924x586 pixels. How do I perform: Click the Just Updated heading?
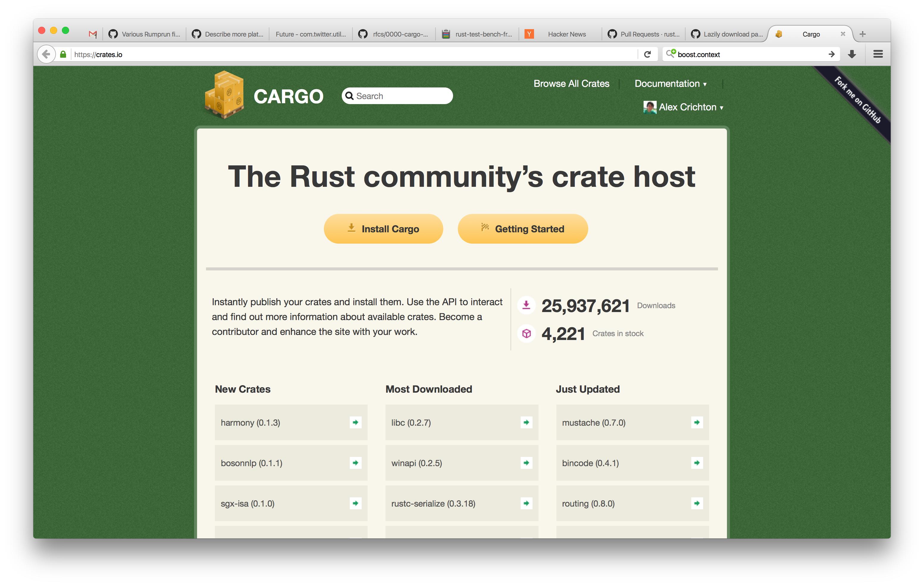pos(588,389)
